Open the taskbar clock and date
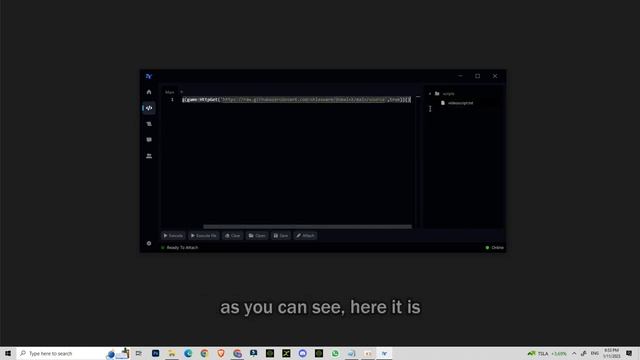 pos(611,353)
